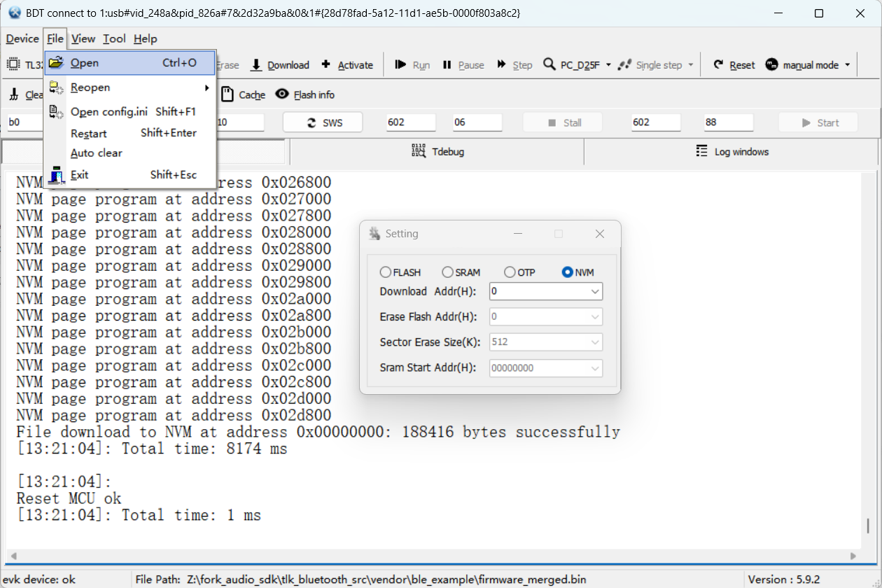Expand the Reopen submenu arrow
The image size is (882, 588).
pos(206,87)
